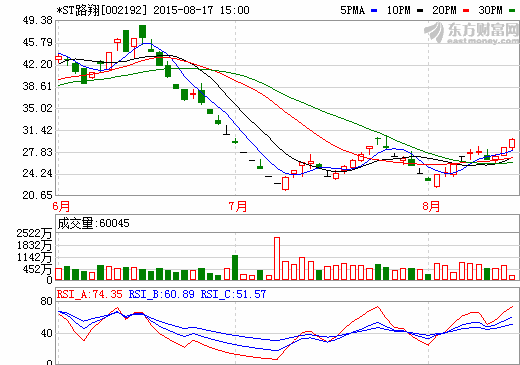
Task: Click the '45.79' price axis label
Action: [x=37, y=42]
